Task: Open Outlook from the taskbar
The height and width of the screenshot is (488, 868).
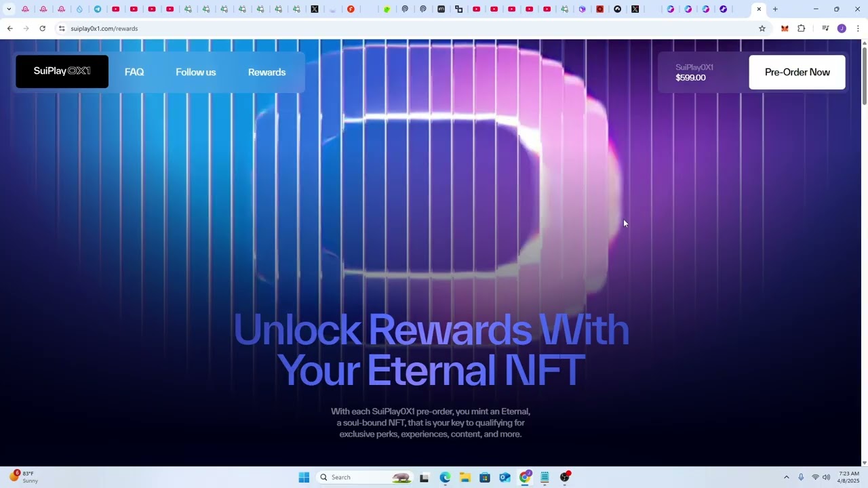Action: (x=505, y=477)
